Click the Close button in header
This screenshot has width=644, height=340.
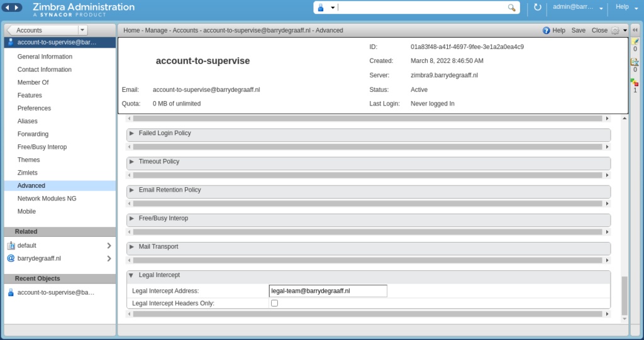[x=599, y=30]
